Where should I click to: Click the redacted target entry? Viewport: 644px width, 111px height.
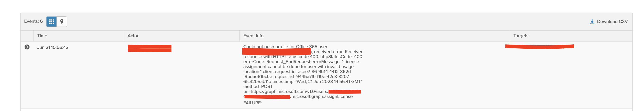tap(540, 46)
